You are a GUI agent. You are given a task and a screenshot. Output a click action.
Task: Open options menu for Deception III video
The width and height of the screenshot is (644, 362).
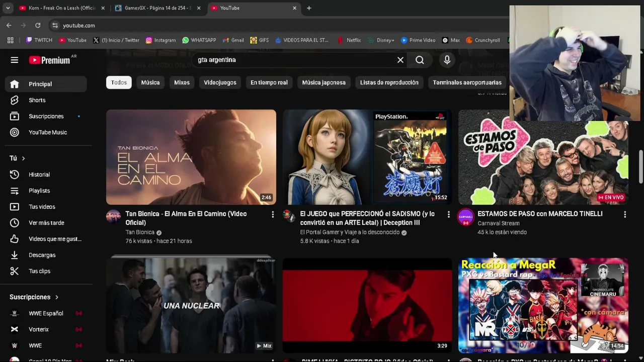click(x=448, y=215)
